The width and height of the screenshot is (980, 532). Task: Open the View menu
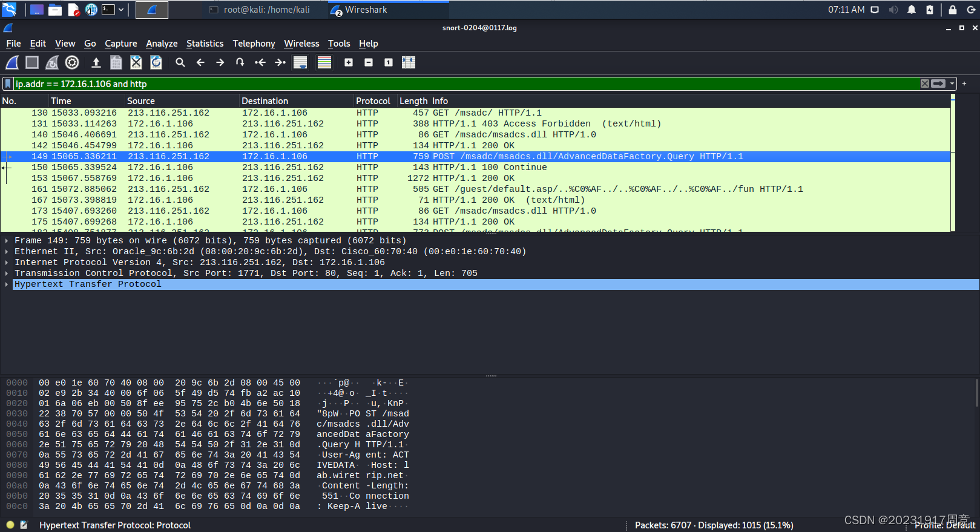pos(65,44)
